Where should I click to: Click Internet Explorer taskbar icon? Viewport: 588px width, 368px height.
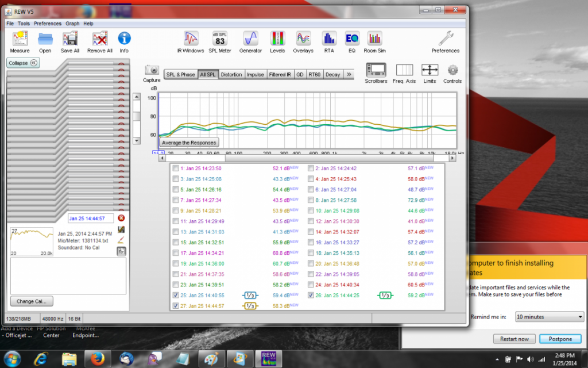(x=41, y=359)
